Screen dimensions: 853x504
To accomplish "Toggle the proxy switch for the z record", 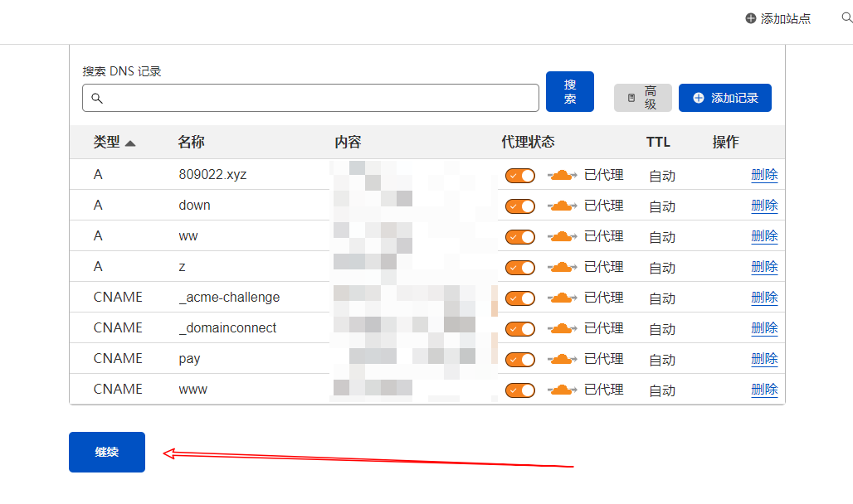I will tap(519, 267).
